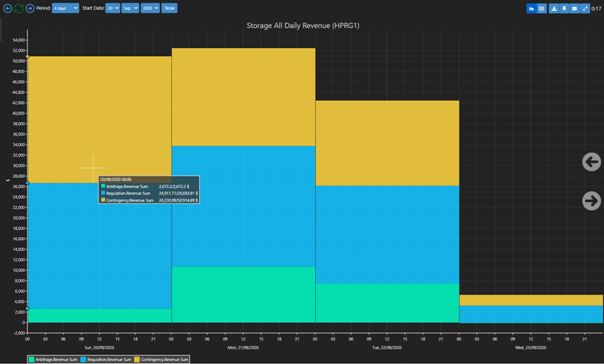The height and width of the screenshot is (364, 604).
Task: Click the back arrow icon in top toolbar
Action: tap(8, 8)
